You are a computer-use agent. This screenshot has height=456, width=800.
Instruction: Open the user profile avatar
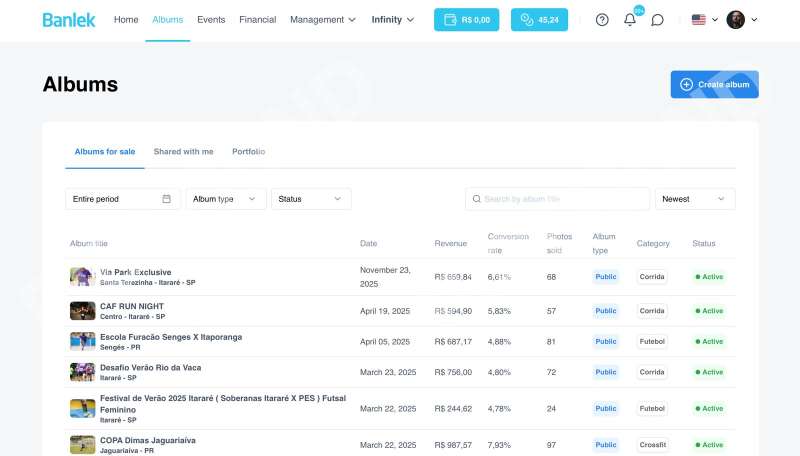pyautogui.click(x=735, y=20)
